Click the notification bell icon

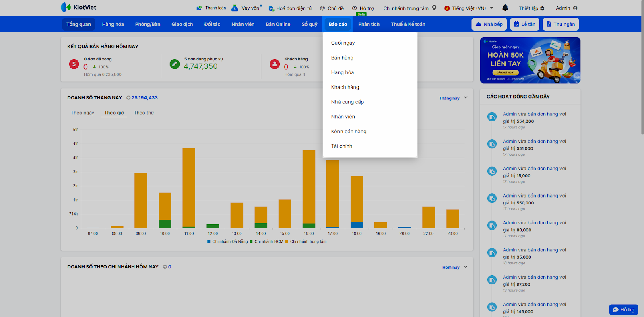505,8
